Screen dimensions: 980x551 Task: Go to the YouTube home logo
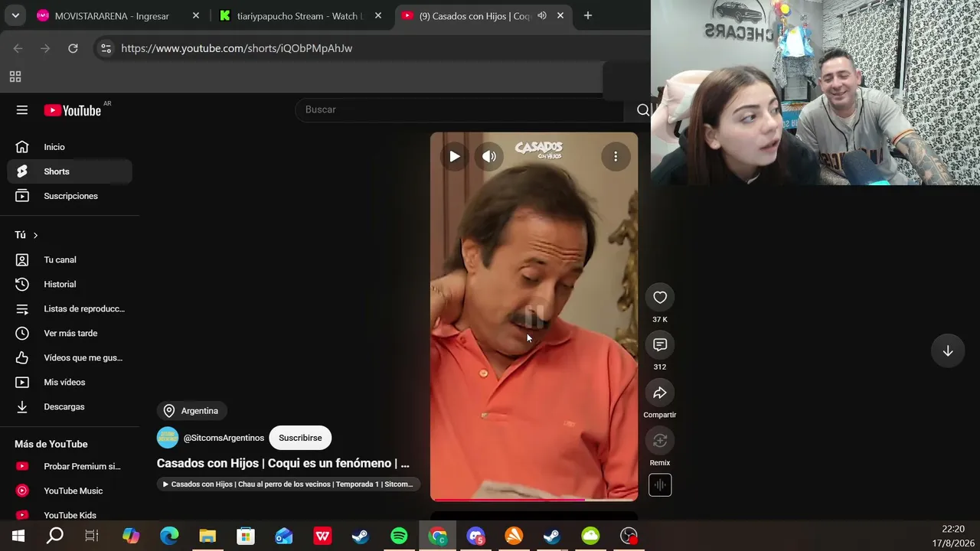[x=73, y=110]
